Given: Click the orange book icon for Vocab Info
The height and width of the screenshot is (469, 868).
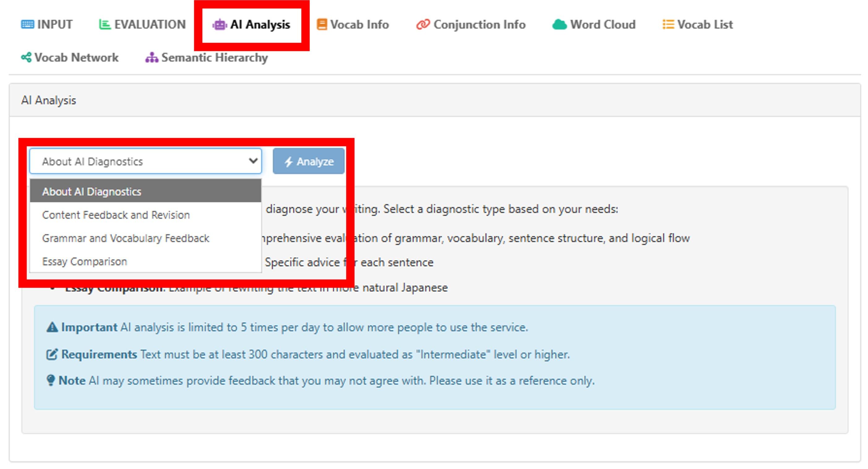Looking at the screenshot, I should pos(322,25).
